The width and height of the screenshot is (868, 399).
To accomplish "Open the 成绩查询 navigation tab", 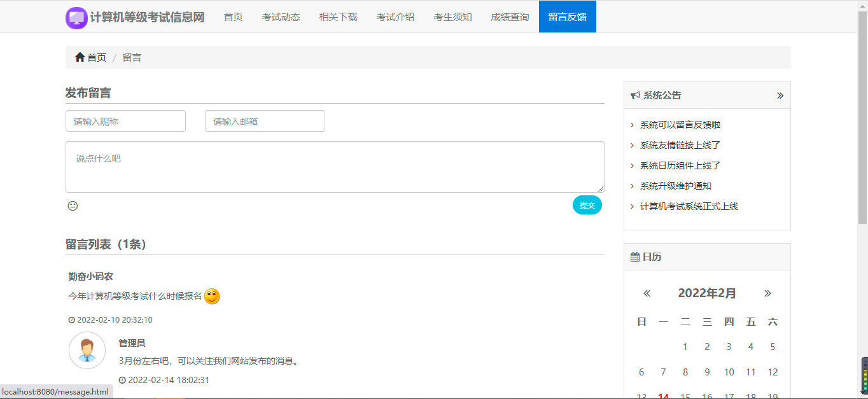I will click(x=510, y=17).
